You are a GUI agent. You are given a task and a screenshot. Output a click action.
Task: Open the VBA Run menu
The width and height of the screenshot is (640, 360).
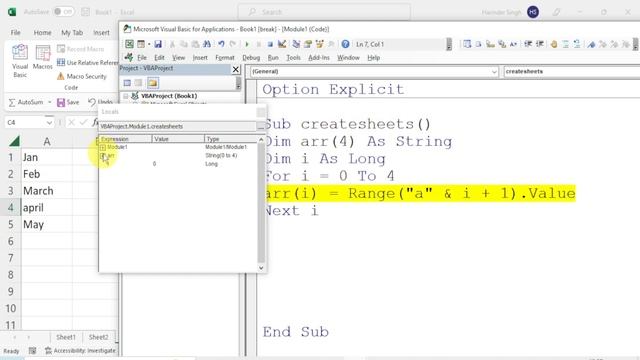273,58
